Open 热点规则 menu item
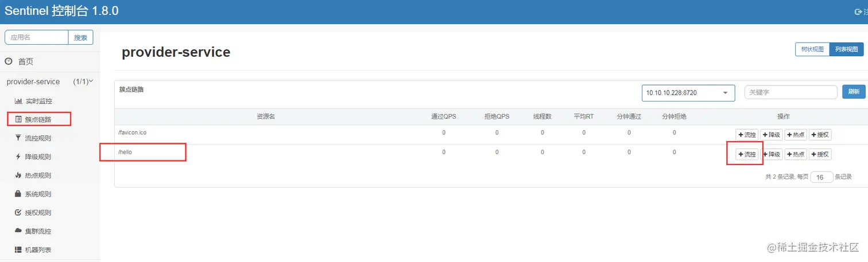Screen dimensions: 868x262 (38, 175)
